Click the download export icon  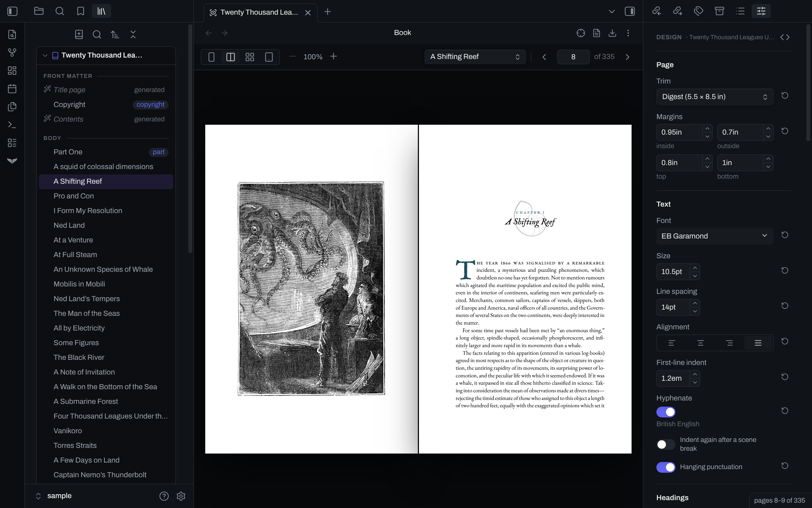pos(612,33)
